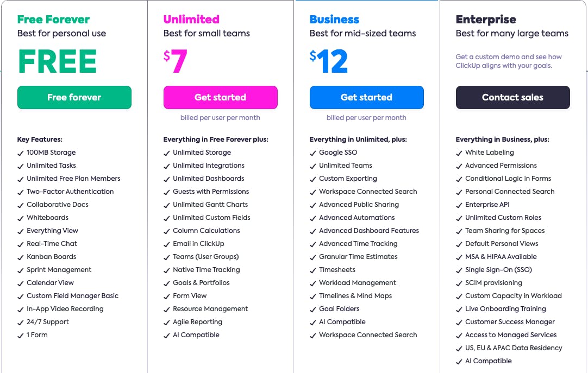Click the checkmark next to Two-Factor Authentication

point(21,192)
